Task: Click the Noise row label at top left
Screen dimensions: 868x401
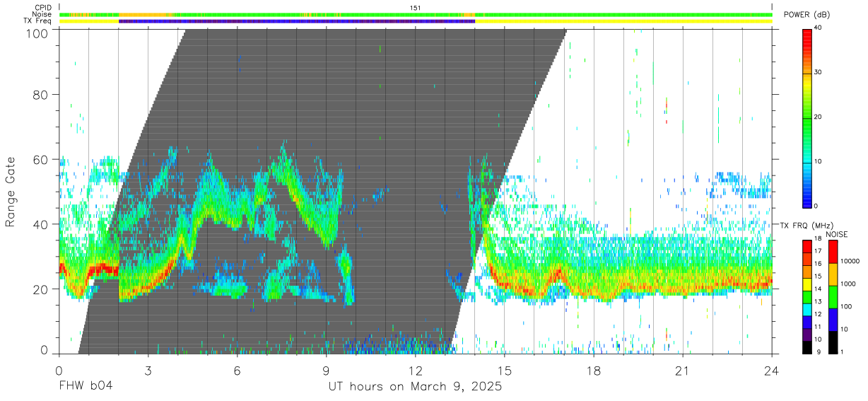Action: point(42,14)
